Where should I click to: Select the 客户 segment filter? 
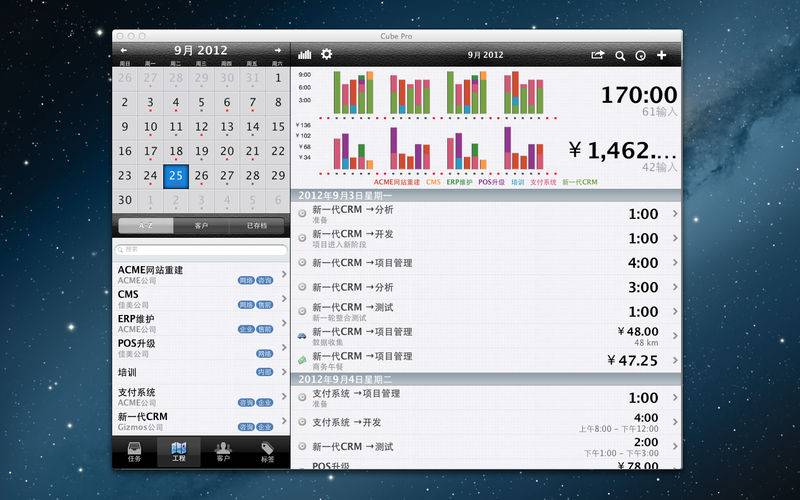(x=201, y=226)
